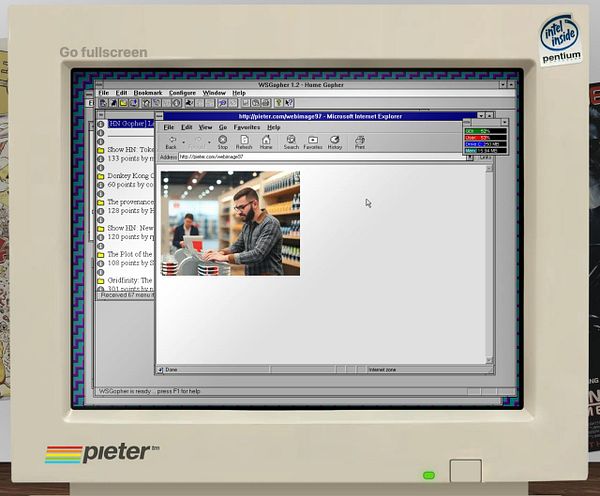
Task: Open the Window menu in WSGopher
Action: click(214, 93)
